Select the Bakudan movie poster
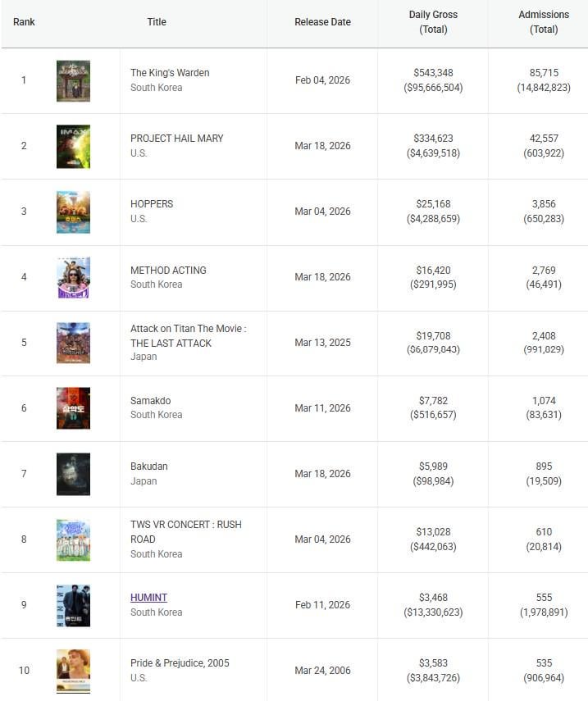The image size is (588, 701). [73, 474]
